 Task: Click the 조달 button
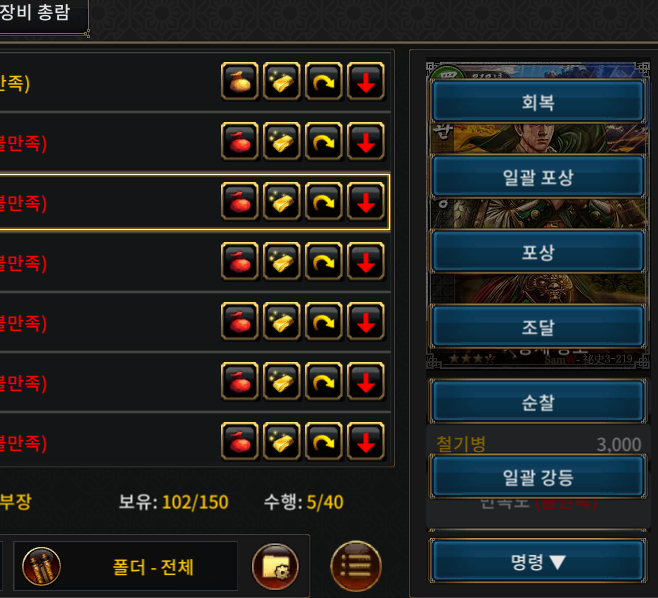click(x=538, y=327)
